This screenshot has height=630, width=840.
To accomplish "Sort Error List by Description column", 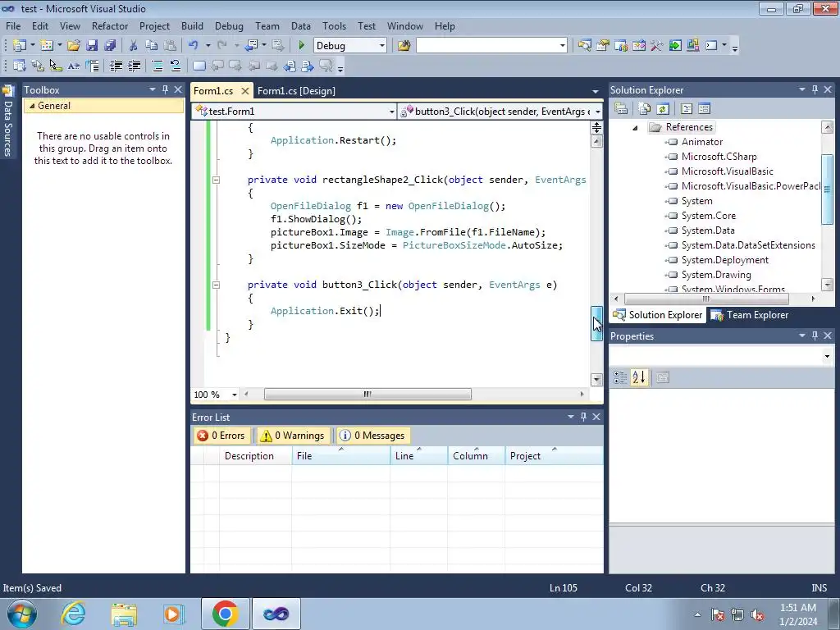I will 256,456.
